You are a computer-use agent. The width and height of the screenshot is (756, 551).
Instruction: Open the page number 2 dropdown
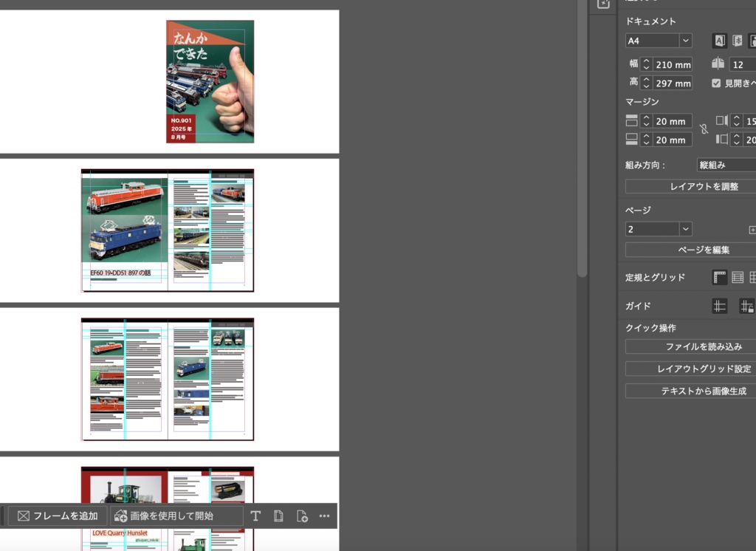686,229
